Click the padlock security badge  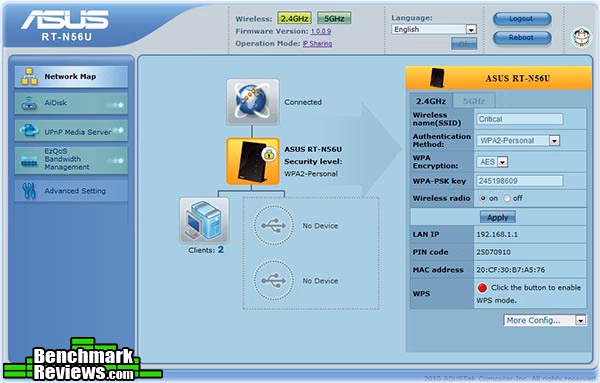(269, 155)
